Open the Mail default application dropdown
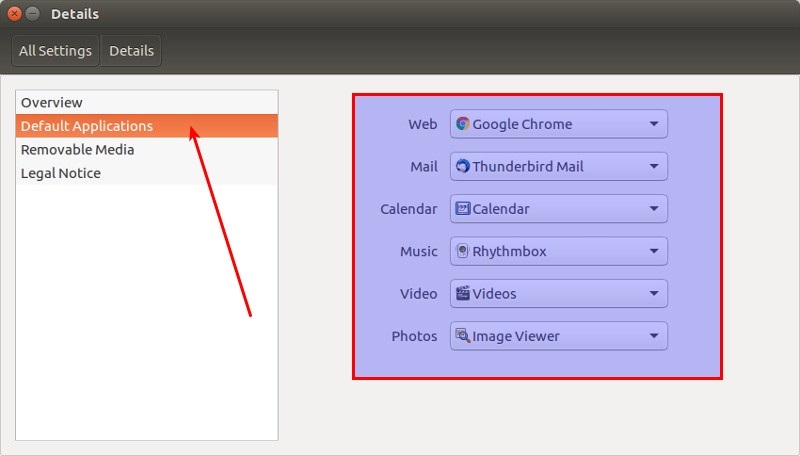 click(559, 166)
